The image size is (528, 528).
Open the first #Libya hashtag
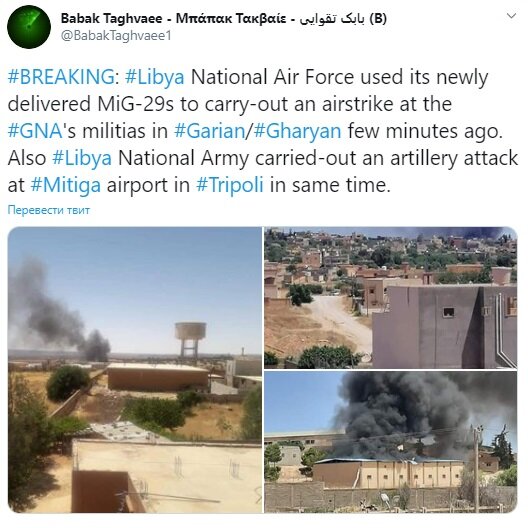pyautogui.click(x=155, y=77)
